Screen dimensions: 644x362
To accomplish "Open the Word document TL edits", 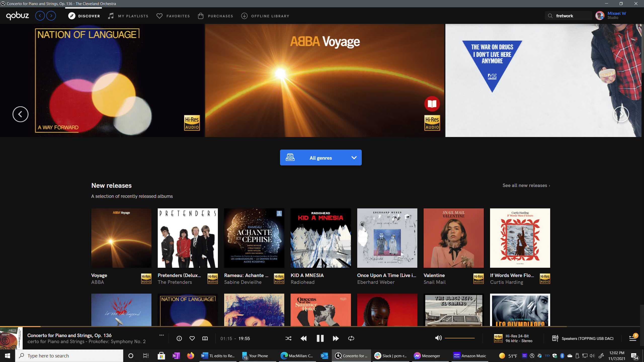I will (x=218, y=356).
